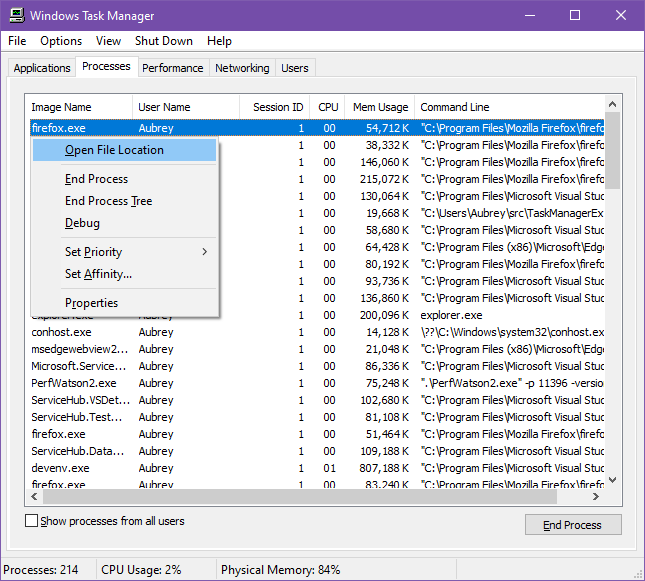The height and width of the screenshot is (581, 645).
Task: Click horizontal scrollbar right arrow
Action: coord(596,496)
